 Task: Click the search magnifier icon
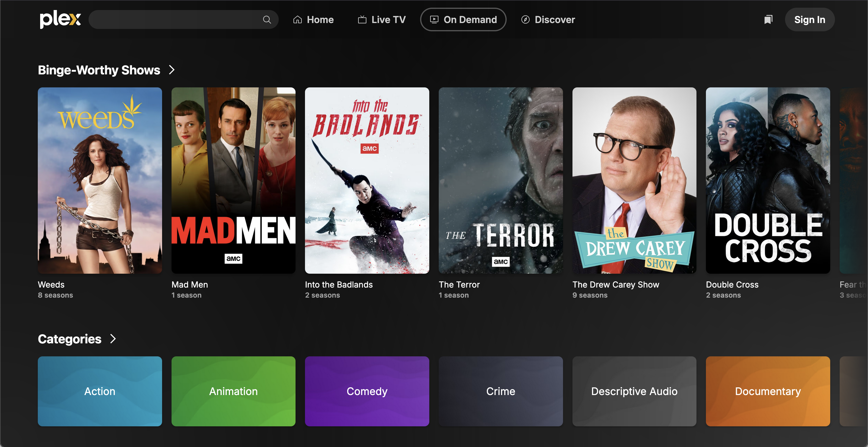click(267, 19)
